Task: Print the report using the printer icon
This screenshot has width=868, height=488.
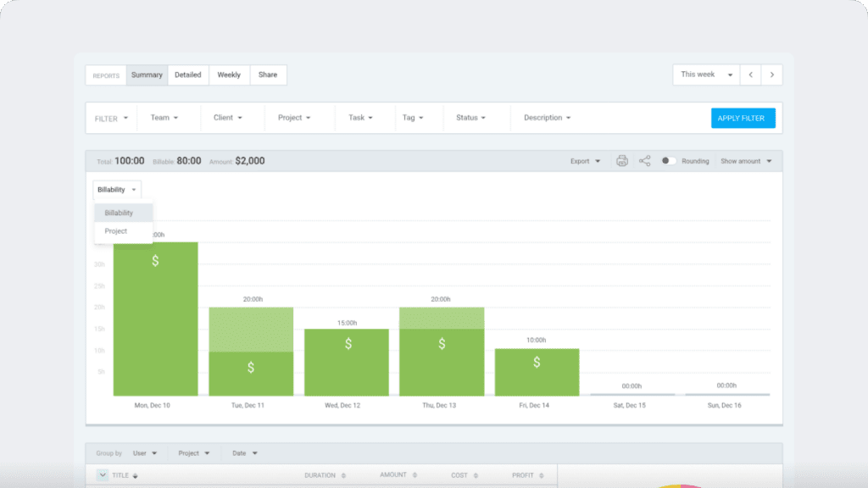Action: point(621,161)
